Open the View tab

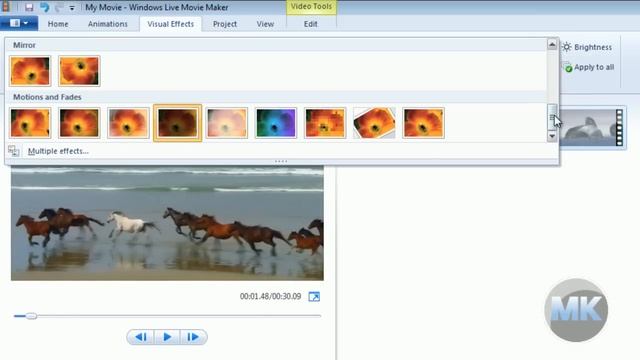265,24
